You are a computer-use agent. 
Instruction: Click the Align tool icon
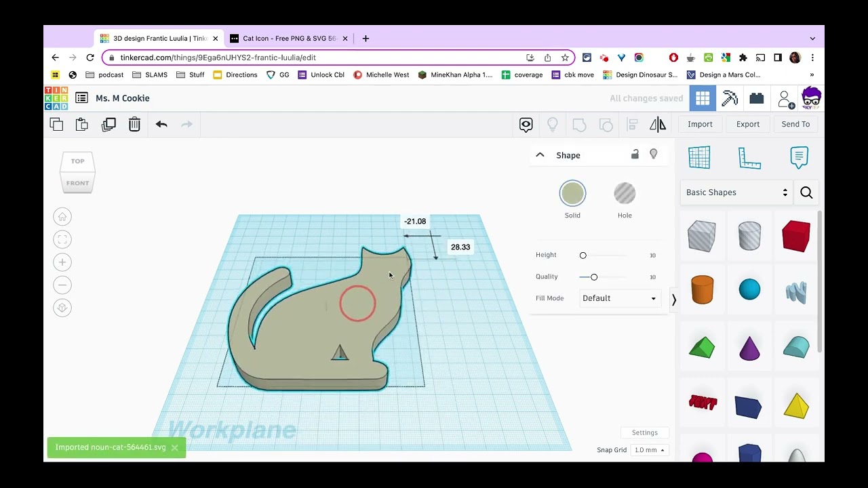[x=632, y=124]
